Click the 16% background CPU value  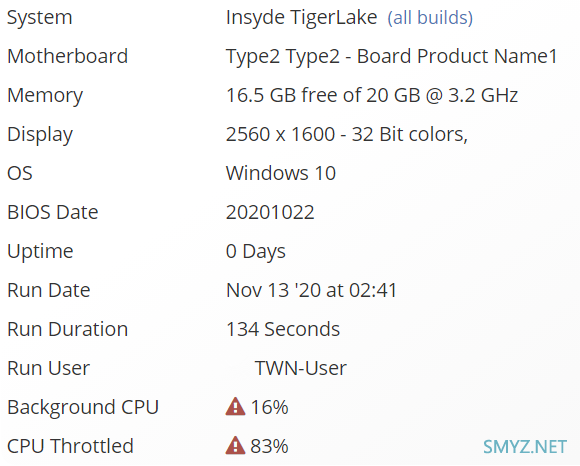(x=269, y=407)
